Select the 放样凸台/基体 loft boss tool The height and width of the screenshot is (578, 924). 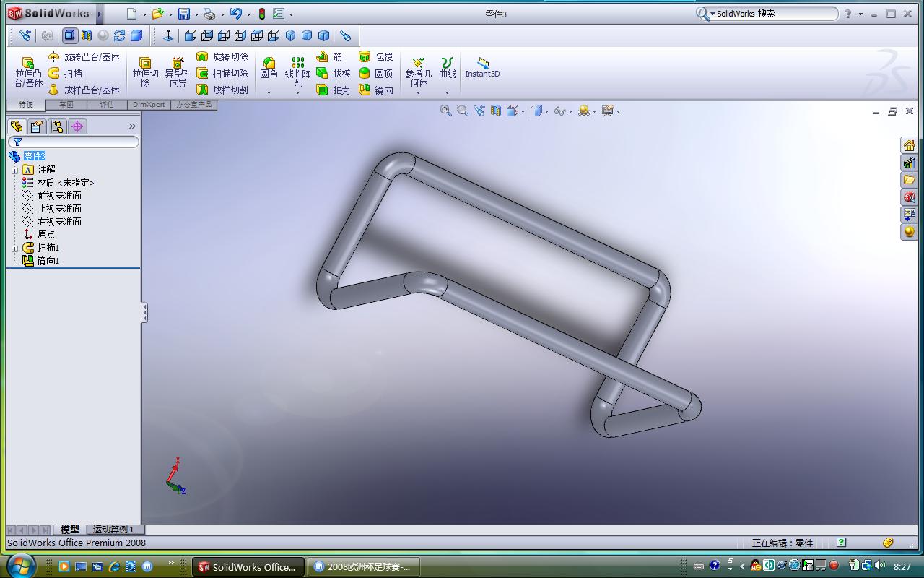pos(84,90)
